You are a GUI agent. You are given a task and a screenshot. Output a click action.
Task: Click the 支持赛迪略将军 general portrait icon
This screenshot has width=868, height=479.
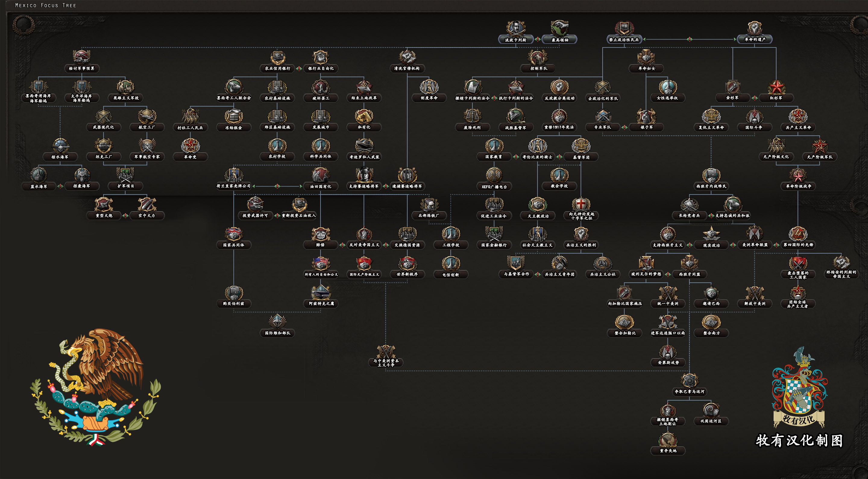364,175
